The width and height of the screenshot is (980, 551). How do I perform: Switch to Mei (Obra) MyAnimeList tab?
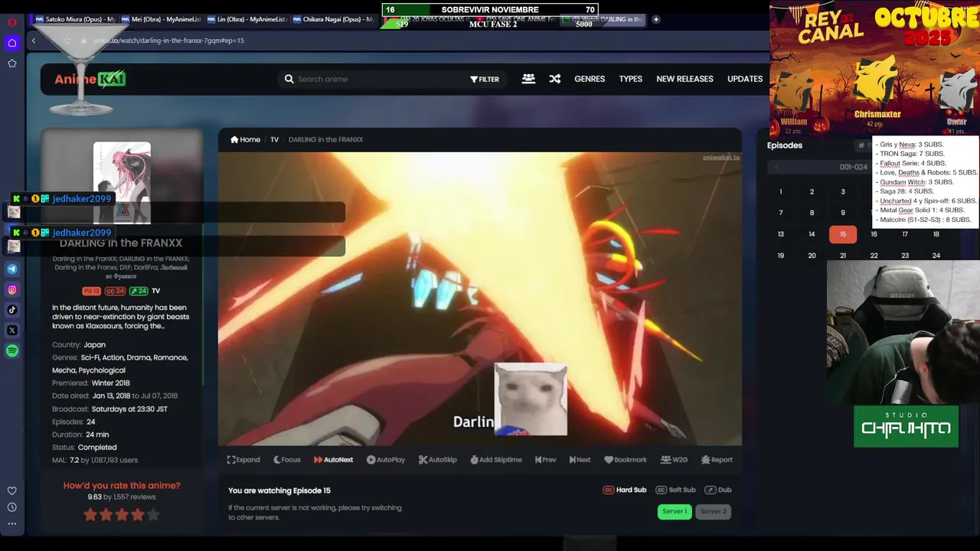161,19
